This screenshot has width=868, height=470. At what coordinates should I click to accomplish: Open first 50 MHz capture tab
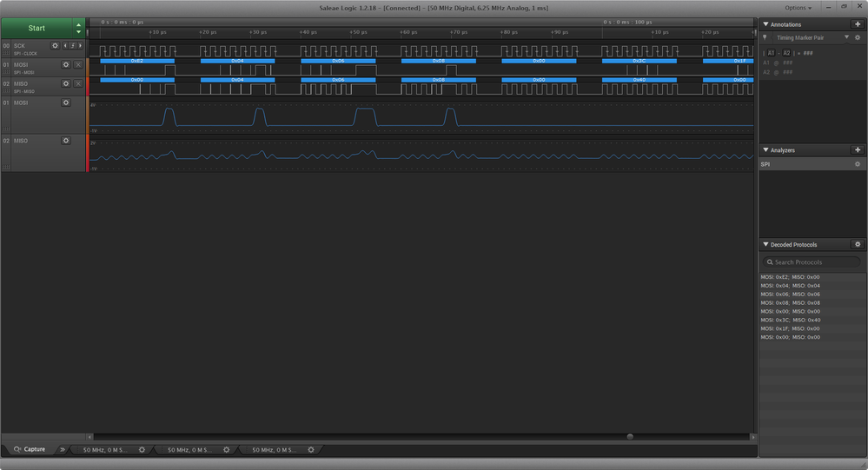105,450
